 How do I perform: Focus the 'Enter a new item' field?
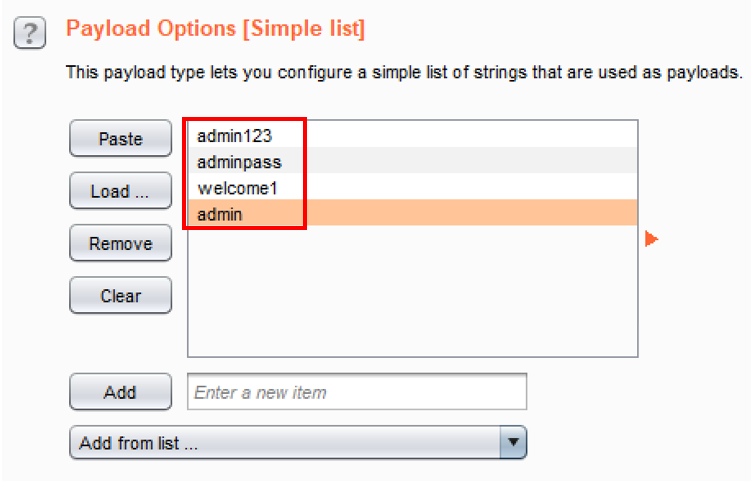coord(356,392)
